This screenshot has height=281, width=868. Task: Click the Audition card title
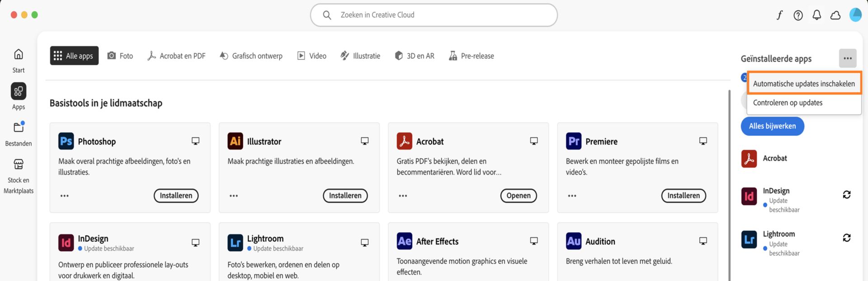pos(600,242)
